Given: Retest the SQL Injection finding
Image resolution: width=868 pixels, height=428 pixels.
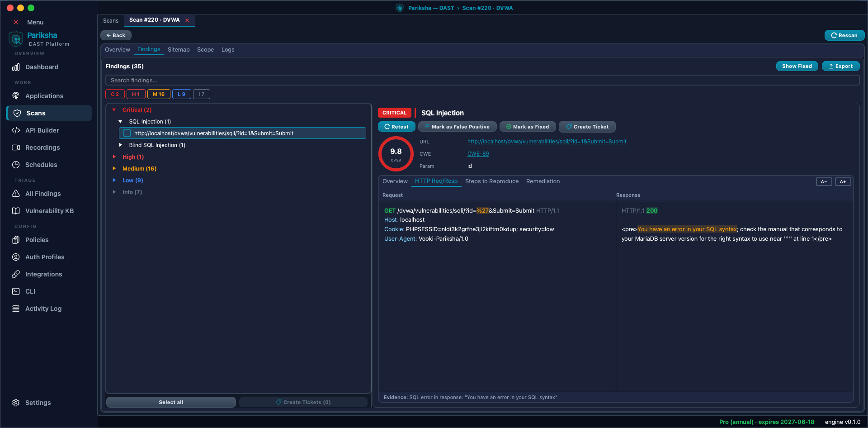Looking at the screenshot, I should [x=396, y=127].
